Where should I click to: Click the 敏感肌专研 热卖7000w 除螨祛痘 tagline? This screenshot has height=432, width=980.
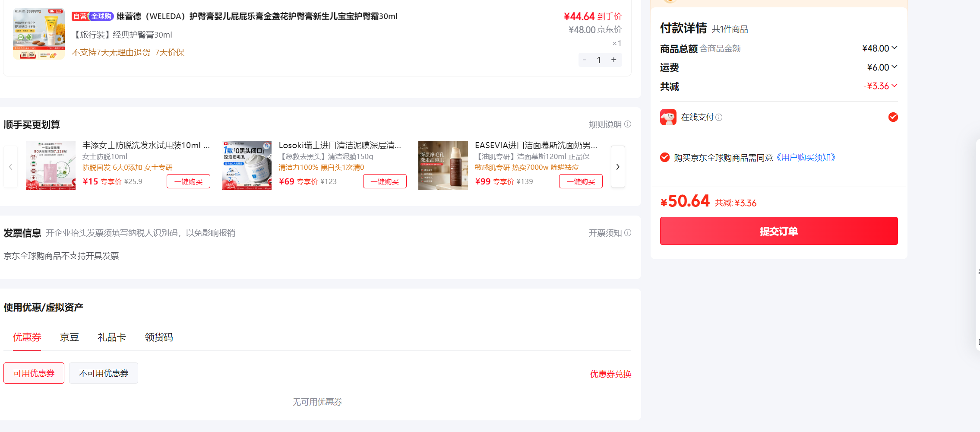click(527, 168)
